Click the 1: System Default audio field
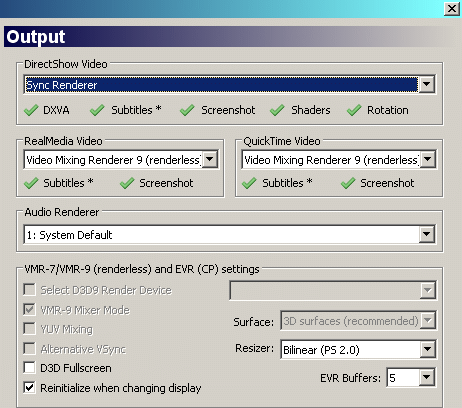 [x=222, y=235]
